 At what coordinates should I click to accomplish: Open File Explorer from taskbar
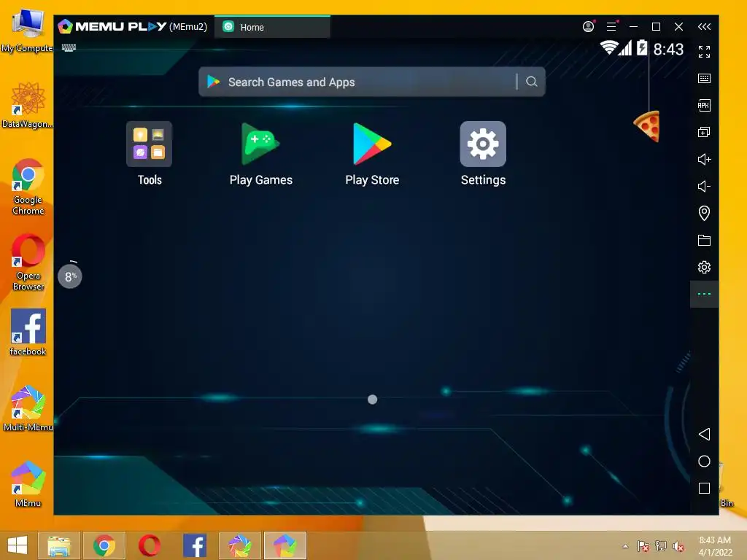pos(59,545)
